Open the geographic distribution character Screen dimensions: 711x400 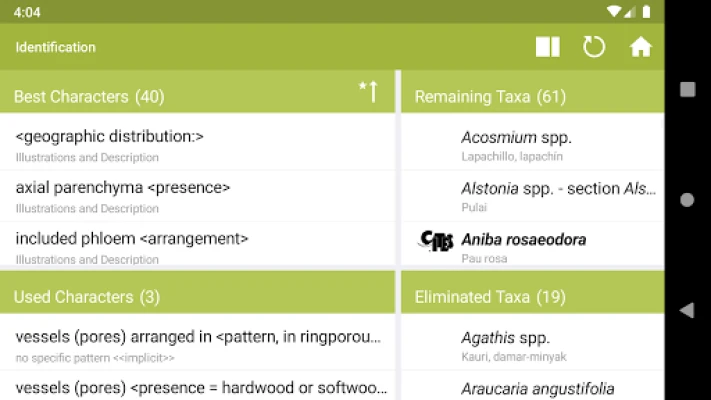(x=198, y=145)
